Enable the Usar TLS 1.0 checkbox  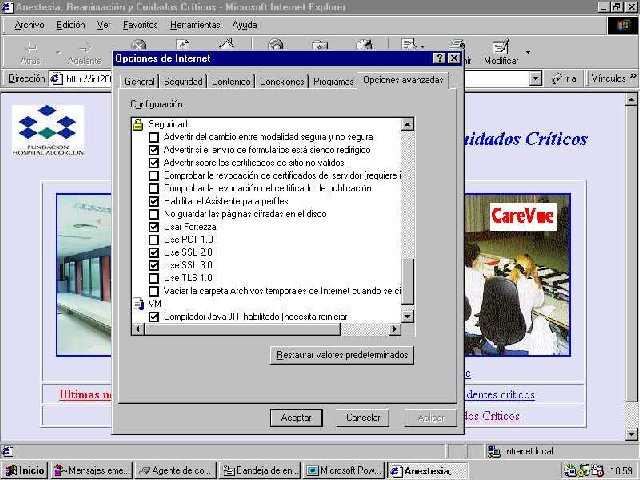[153, 277]
